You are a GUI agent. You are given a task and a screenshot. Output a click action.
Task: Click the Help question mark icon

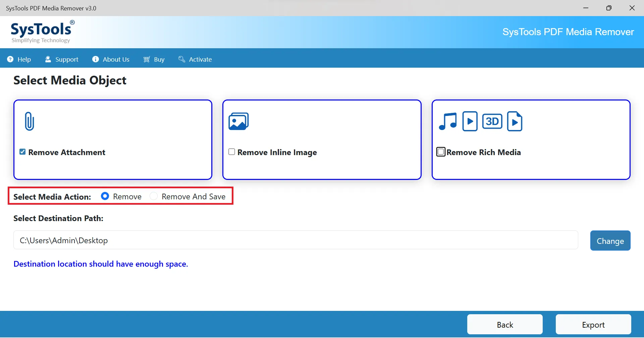coord(10,59)
